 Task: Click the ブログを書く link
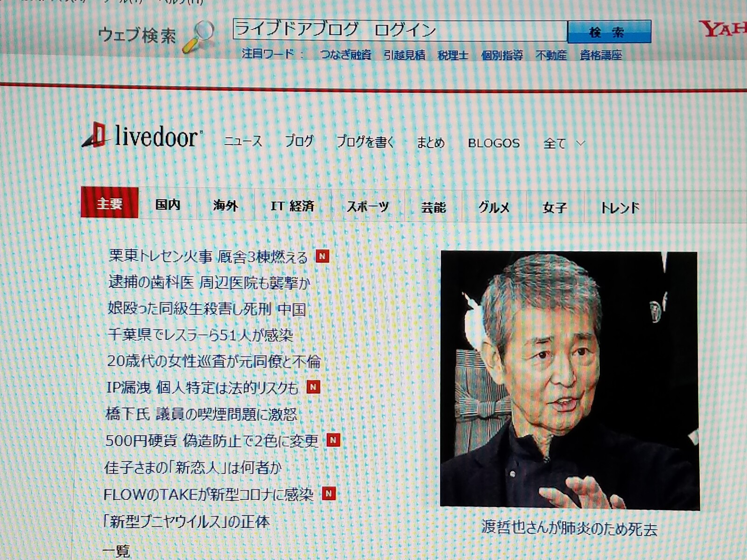click(x=366, y=142)
